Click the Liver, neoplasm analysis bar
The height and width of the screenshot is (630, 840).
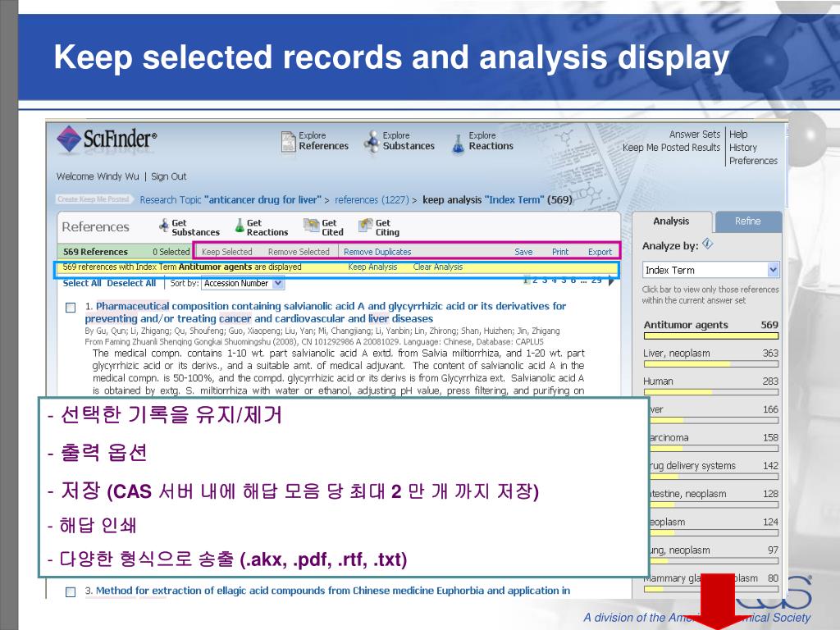coord(711,363)
